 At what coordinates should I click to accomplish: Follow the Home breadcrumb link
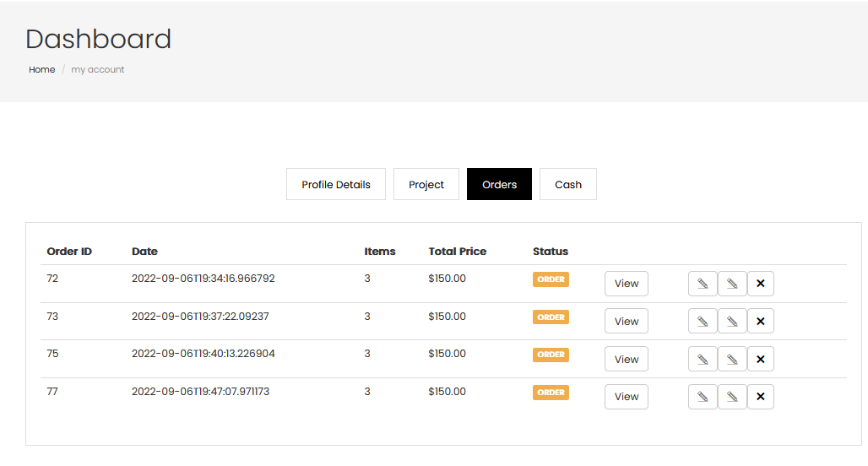coord(42,70)
